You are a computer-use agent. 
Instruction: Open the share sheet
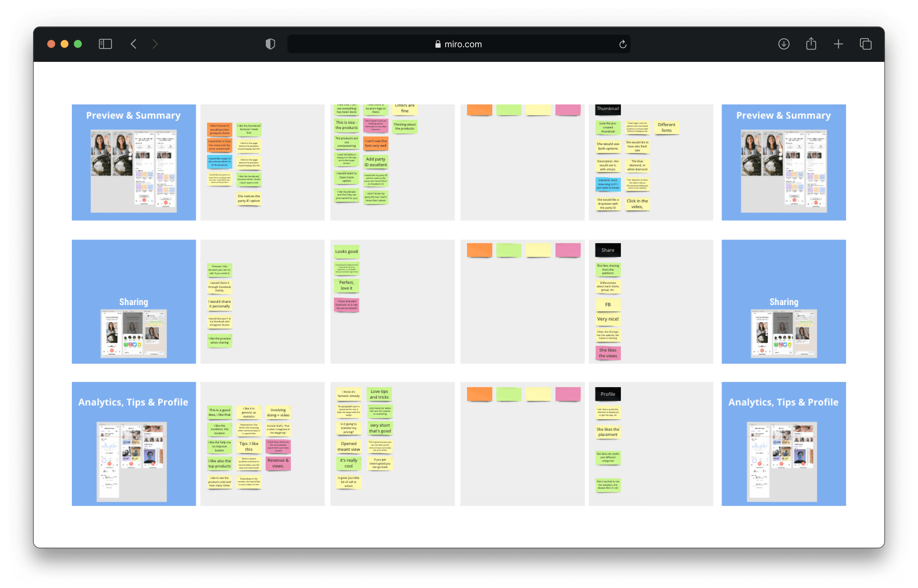pos(811,44)
